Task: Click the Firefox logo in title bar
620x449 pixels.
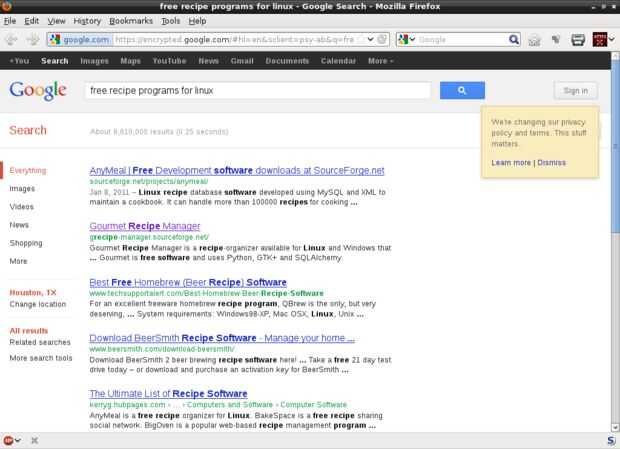Action: [x=7, y=6]
